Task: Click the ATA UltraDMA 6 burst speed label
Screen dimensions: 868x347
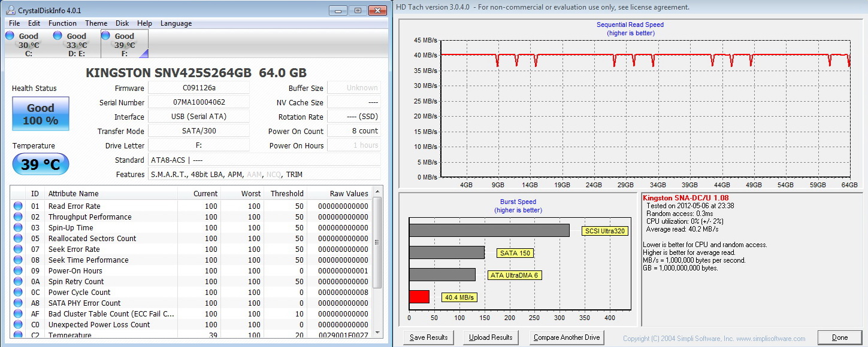Action: (515, 275)
